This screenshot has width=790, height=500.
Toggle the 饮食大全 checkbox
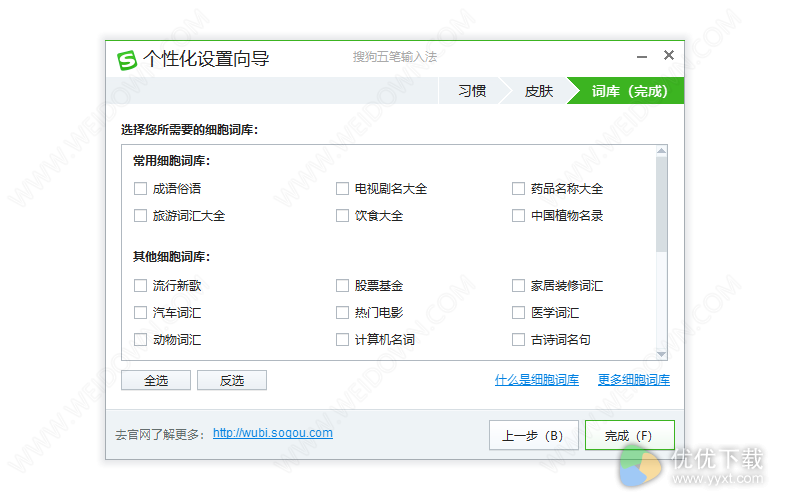[342, 216]
